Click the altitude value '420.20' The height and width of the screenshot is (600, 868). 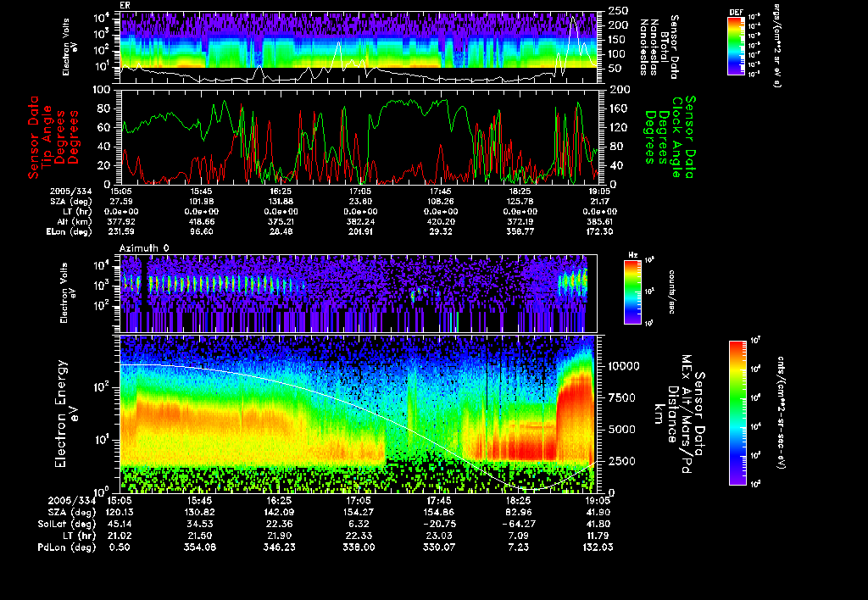click(x=441, y=221)
